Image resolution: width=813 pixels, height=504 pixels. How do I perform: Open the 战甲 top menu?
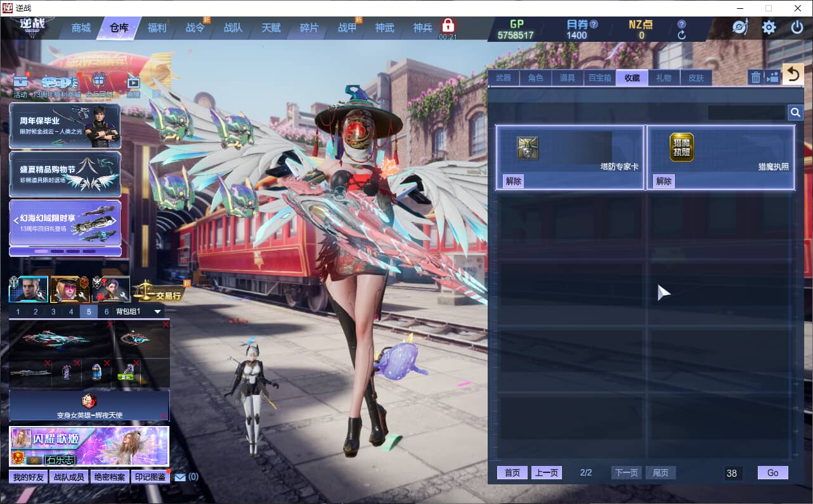pyautogui.click(x=347, y=28)
